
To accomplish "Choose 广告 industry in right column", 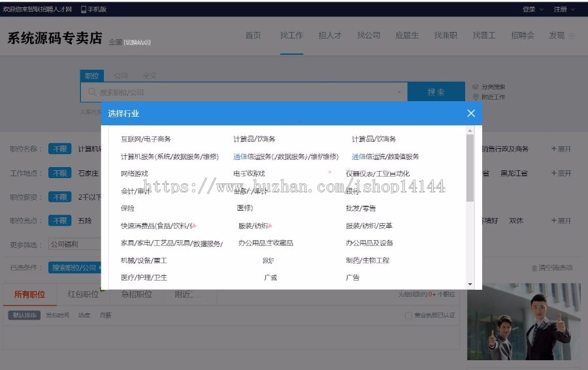I will click(x=353, y=277).
